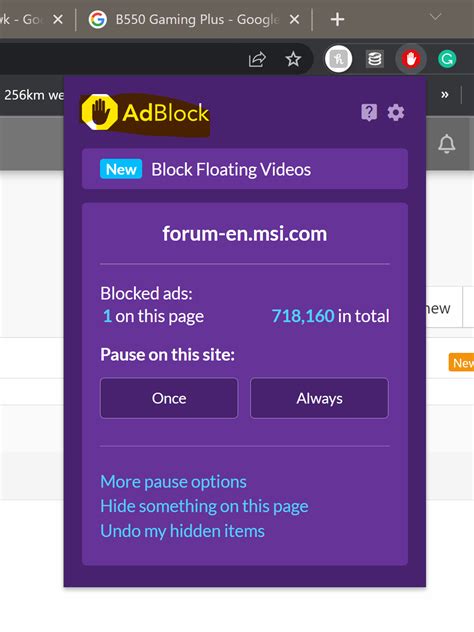Screen dimensions: 474x632
Task: Click the AdBlock logo in popup header
Action: 146,113
